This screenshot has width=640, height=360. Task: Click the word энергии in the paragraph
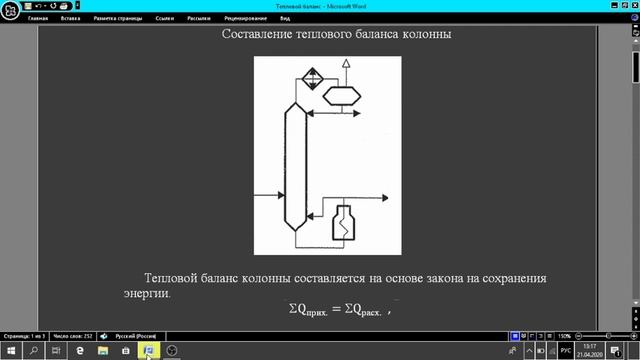pos(147,293)
